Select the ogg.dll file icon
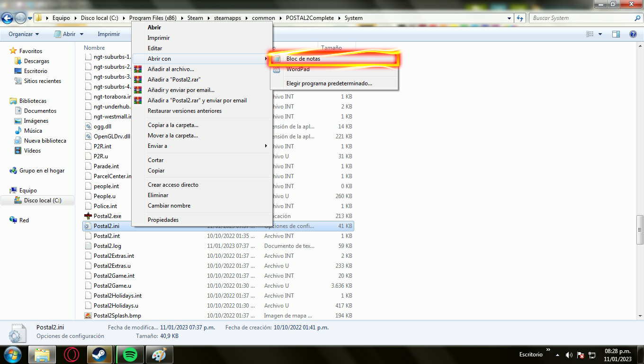 [88, 127]
